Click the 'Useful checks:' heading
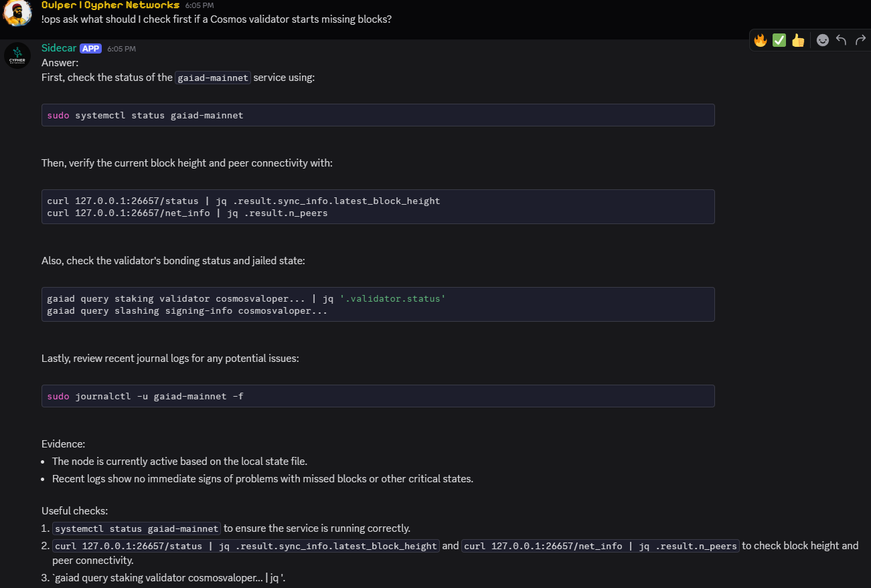The width and height of the screenshot is (871, 588). pos(74,510)
